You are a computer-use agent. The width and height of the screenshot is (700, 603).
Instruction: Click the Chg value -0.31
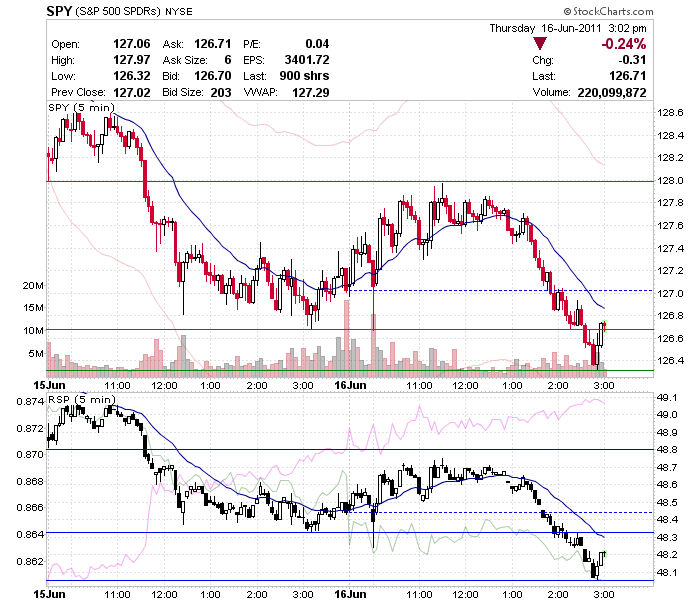(632, 60)
